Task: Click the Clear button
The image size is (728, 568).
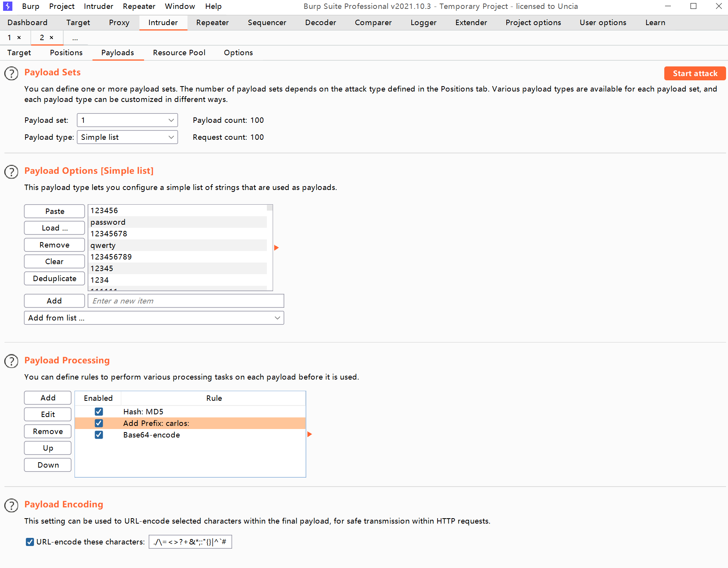Action: [x=54, y=261]
